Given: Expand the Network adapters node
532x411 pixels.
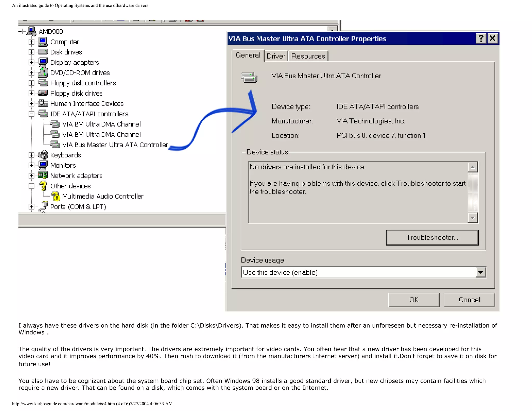Looking at the screenshot, I should [31, 176].
